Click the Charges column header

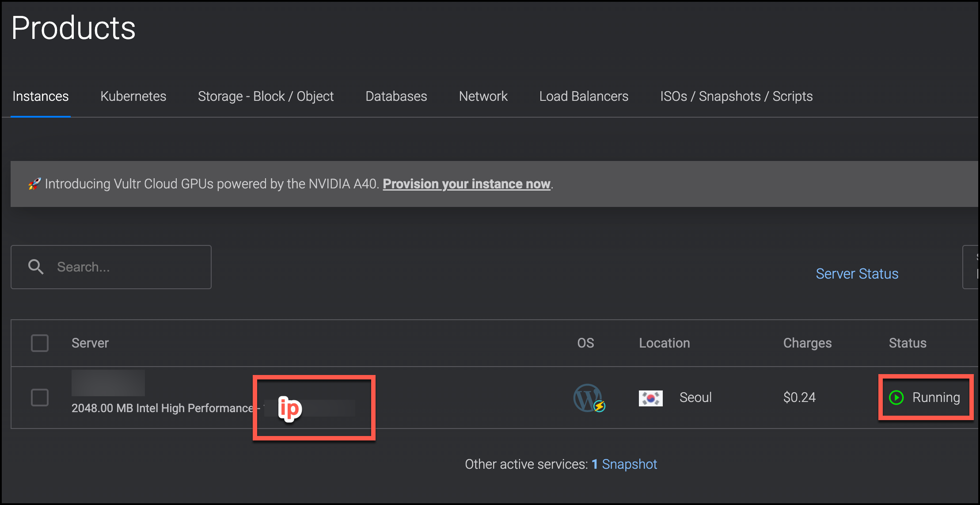click(807, 343)
